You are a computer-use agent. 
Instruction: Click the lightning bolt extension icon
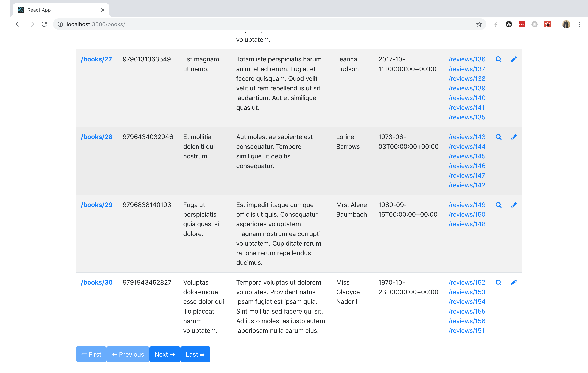click(x=496, y=24)
